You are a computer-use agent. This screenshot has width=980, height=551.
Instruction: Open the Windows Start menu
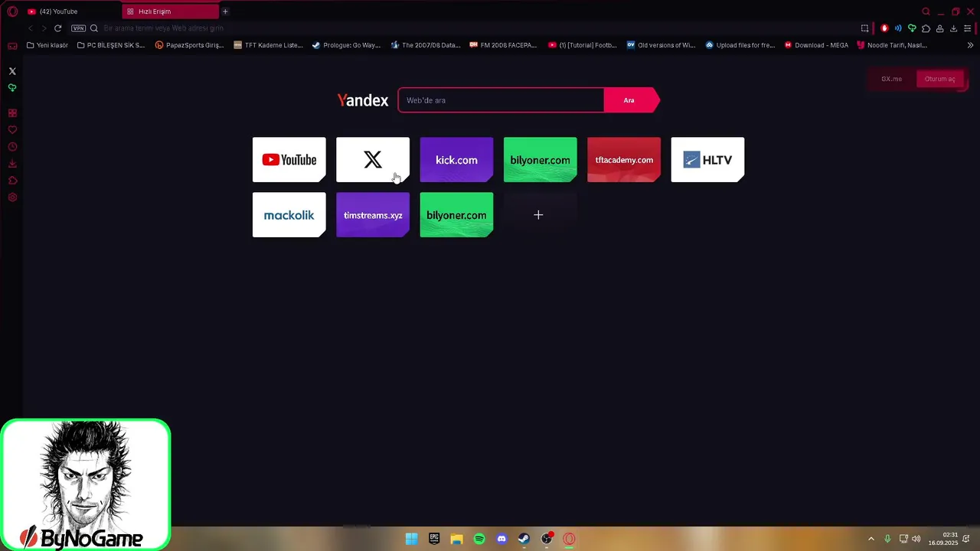411,539
